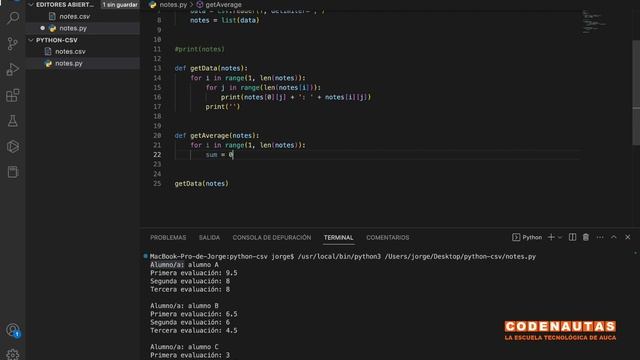Click the terminal command line with python3 path
Screen dimensions: 640x360
[x=343, y=256]
